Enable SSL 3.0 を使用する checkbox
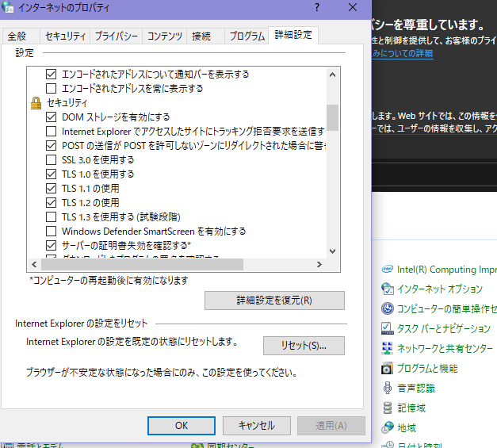497x448 pixels. (51, 160)
